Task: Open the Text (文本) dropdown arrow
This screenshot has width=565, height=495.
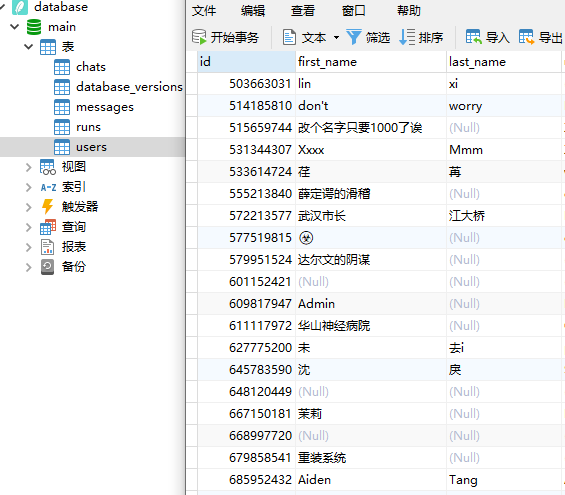Action: tap(336, 37)
